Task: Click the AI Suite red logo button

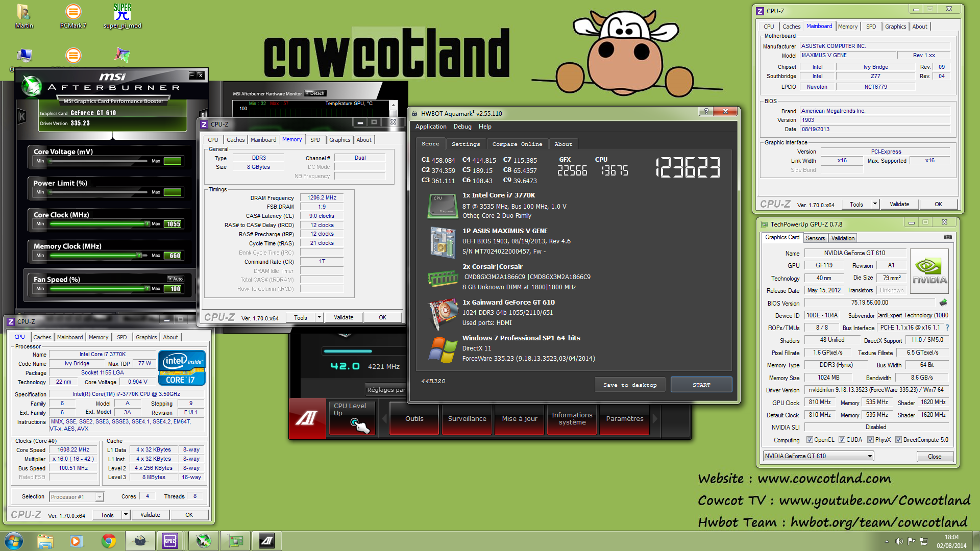Action: coord(307,418)
